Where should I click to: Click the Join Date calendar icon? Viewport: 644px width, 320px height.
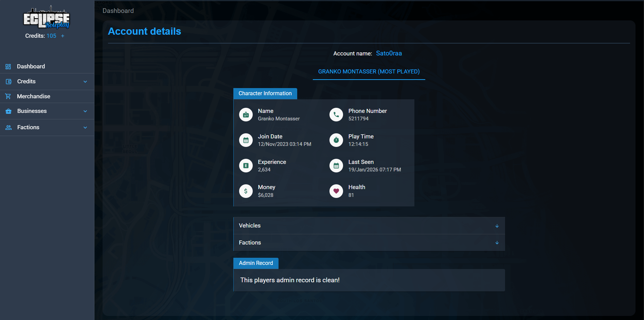pos(246,140)
